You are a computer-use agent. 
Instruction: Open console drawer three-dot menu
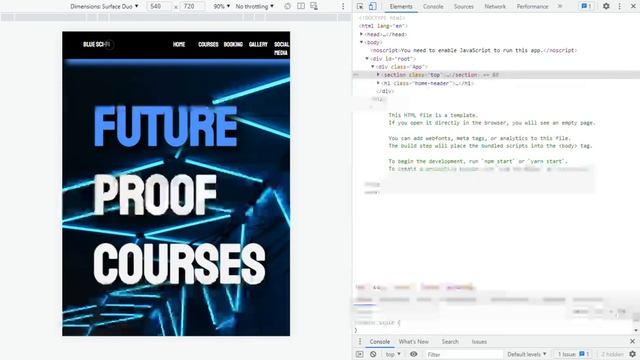(x=360, y=342)
